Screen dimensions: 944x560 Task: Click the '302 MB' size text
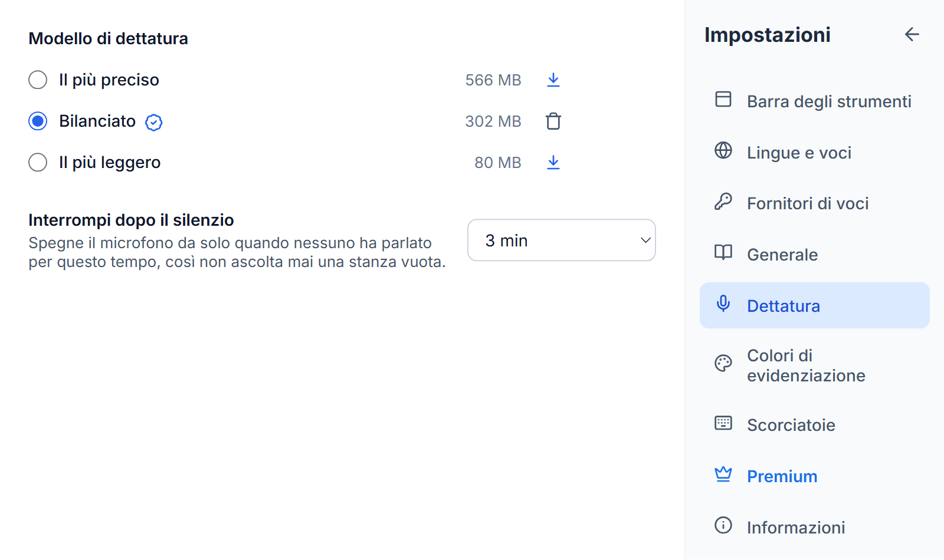(x=493, y=121)
